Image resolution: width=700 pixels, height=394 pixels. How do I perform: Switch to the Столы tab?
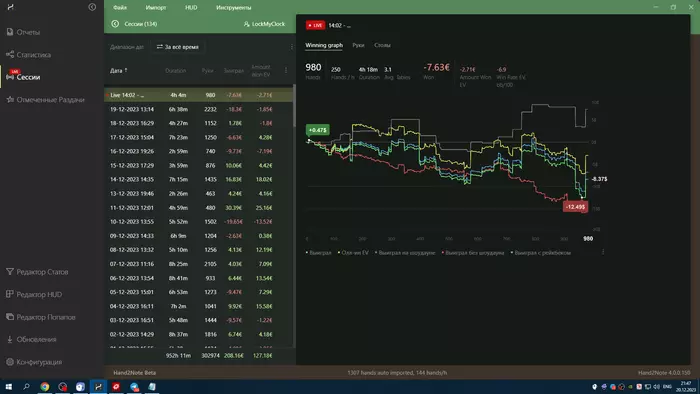pyautogui.click(x=382, y=45)
